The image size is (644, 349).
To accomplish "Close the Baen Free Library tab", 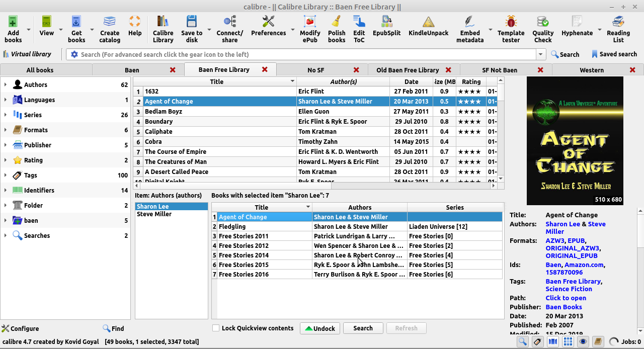I will pyautogui.click(x=265, y=69).
